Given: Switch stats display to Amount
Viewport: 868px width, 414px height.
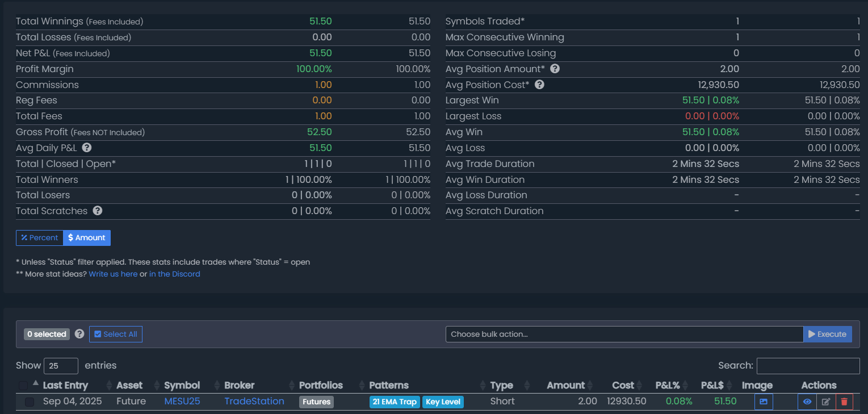Looking at the screenshot, I should (87, 238).
